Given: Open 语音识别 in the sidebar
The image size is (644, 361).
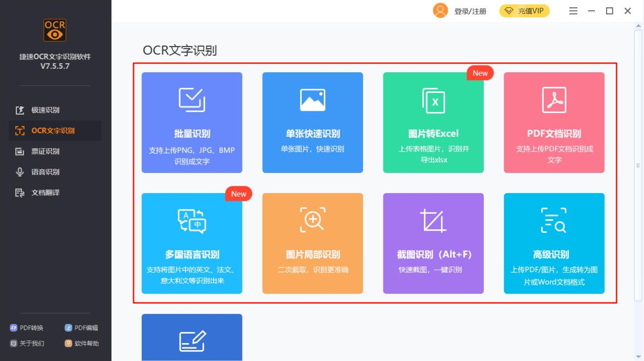Looking at the screenshot, I should pyautogui.click(x=45, y=172).
